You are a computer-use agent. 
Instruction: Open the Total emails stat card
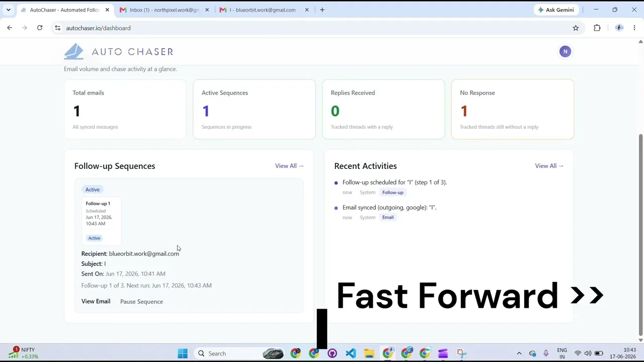[x=125, y=109]
